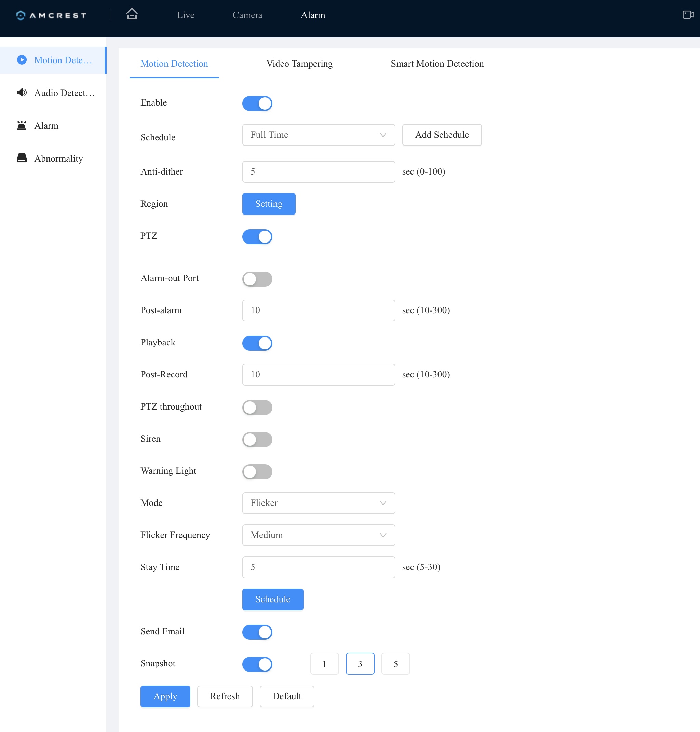Turn off the Enable toggle
Image resolution: width=700 pixels, height=732 pixels.
pos(257,103)
